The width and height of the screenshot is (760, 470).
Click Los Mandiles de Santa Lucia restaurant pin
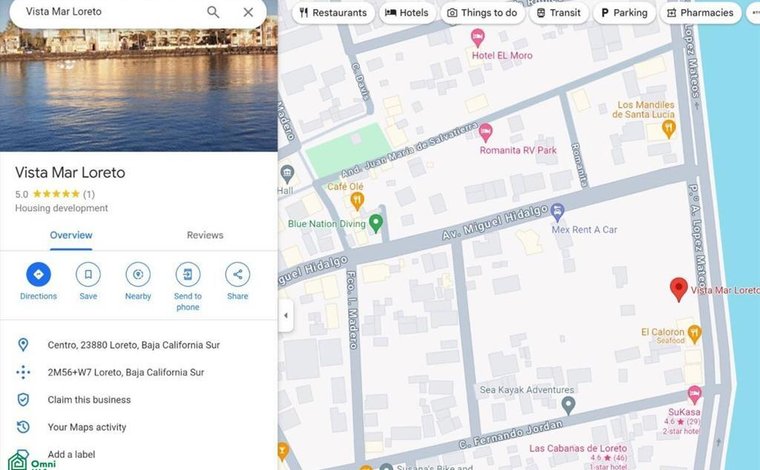[669, 129]
